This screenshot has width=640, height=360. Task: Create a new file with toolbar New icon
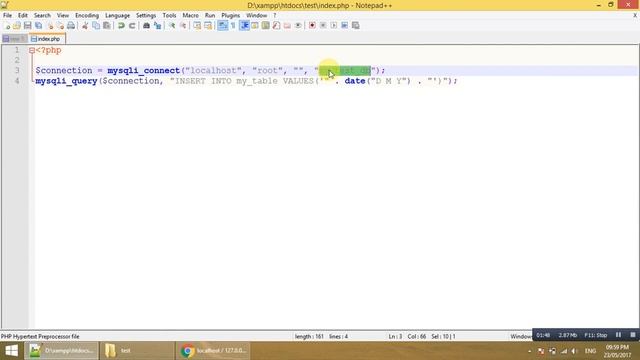pyautogui.click(x=7, y=26)
